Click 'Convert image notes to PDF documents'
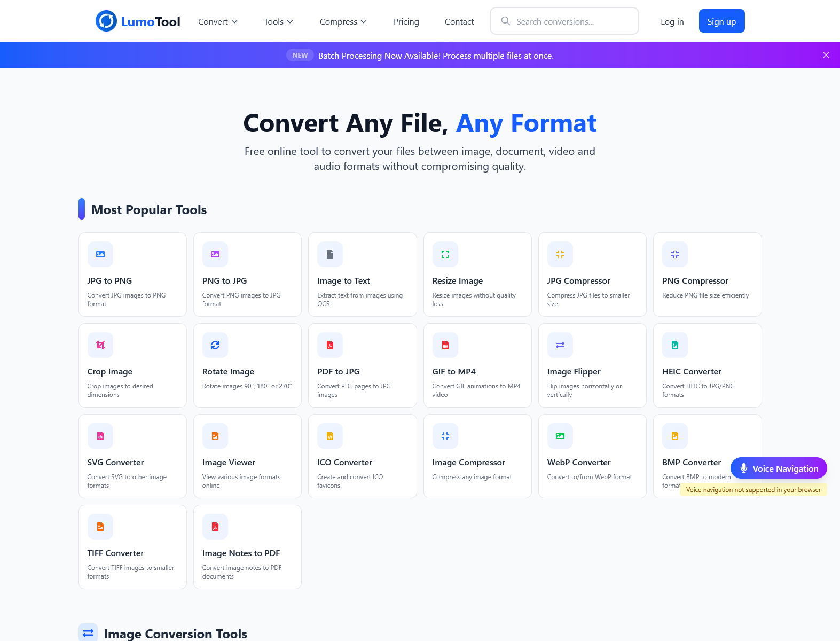 coord(242,572)
